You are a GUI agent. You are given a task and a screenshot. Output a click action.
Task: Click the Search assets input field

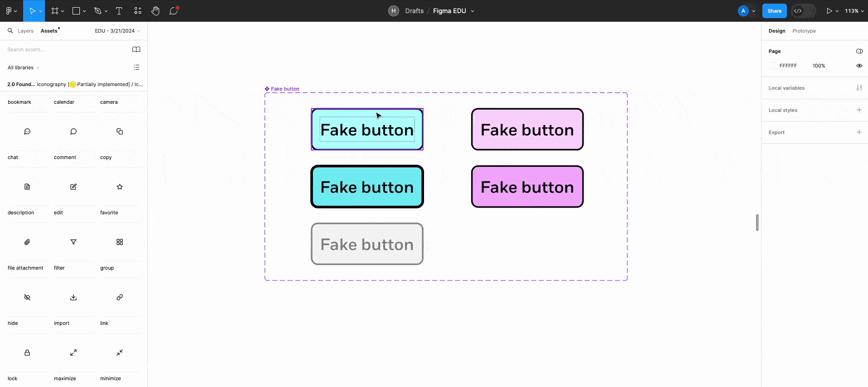tap(63, 49)
